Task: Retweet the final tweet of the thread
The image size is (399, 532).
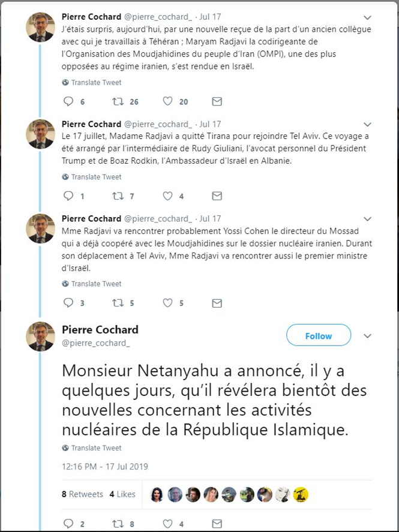Action: (118, 524)
